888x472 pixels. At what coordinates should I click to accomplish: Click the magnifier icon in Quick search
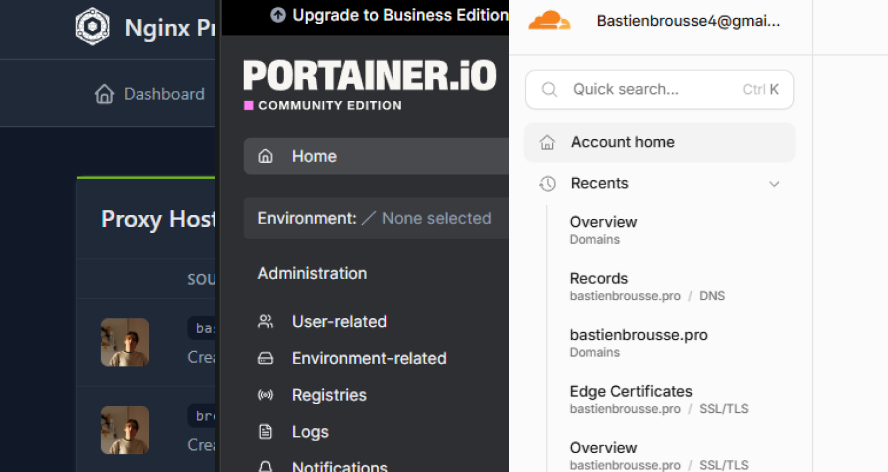(x=549, y=90)
